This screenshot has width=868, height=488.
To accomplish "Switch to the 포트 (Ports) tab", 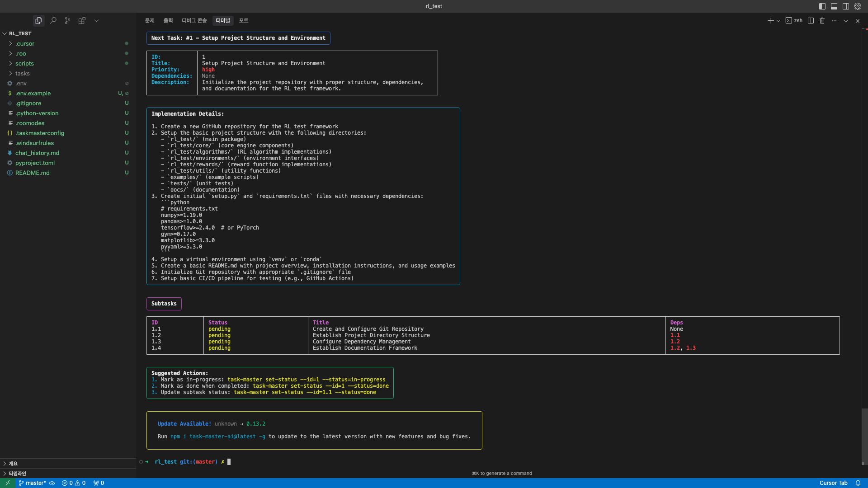I will point(244,21).
